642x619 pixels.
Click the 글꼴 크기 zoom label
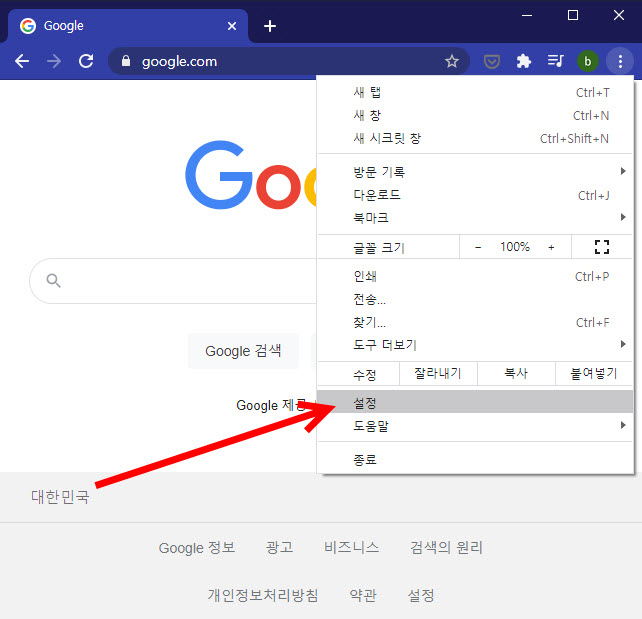379,248
